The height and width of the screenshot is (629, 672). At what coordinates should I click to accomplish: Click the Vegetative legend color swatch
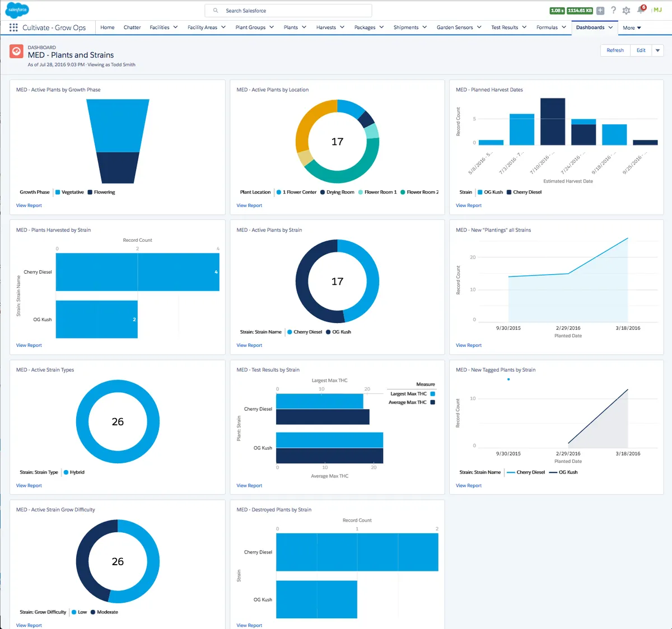click(58, 192)
